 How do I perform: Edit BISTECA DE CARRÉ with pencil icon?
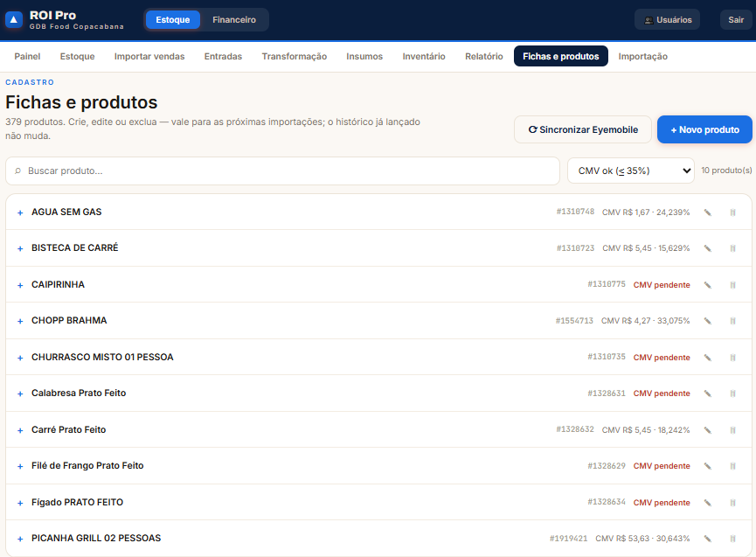(x=707, y=248)
